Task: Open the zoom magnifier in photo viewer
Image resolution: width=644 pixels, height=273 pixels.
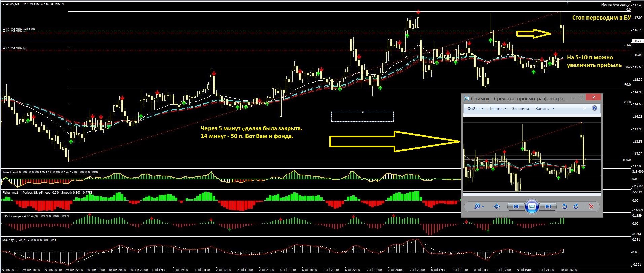Action: 479,206
